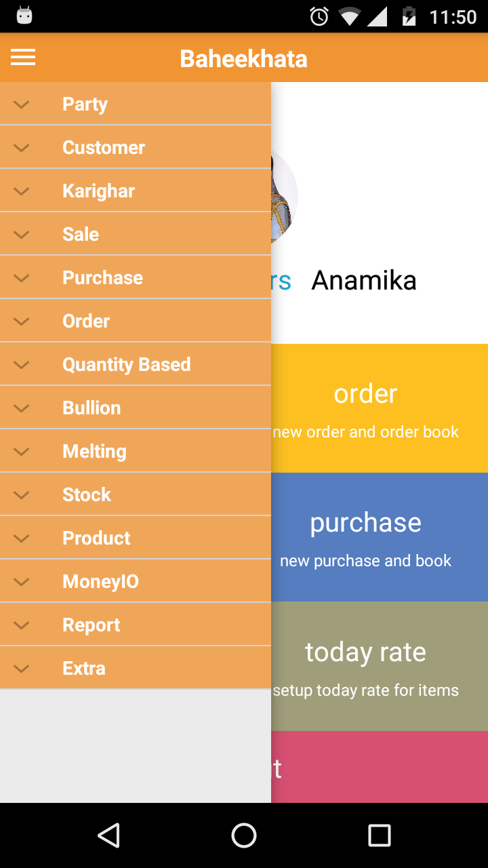488x868 pixels.
Task: Expand the Report chevron arrow
Action: tap(22, 625)
